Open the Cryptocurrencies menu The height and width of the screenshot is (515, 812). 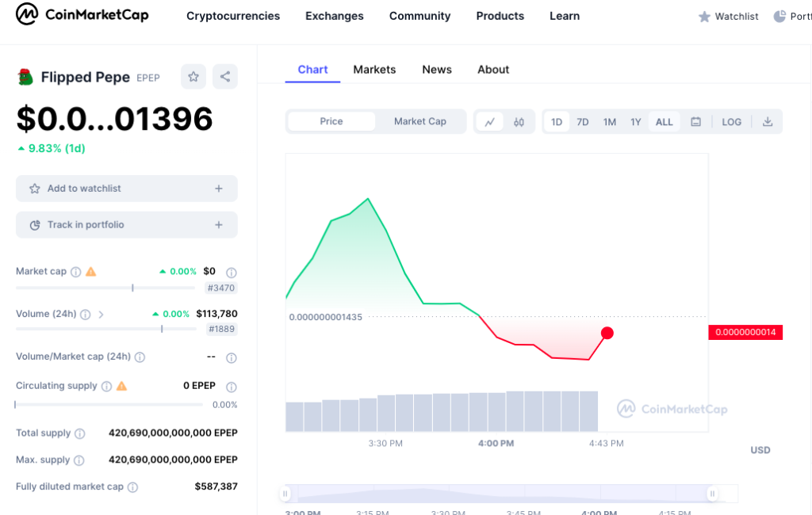233,16
